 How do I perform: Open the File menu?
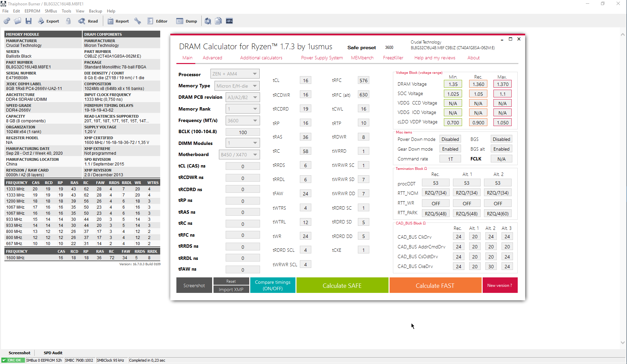tap(5, 11)
